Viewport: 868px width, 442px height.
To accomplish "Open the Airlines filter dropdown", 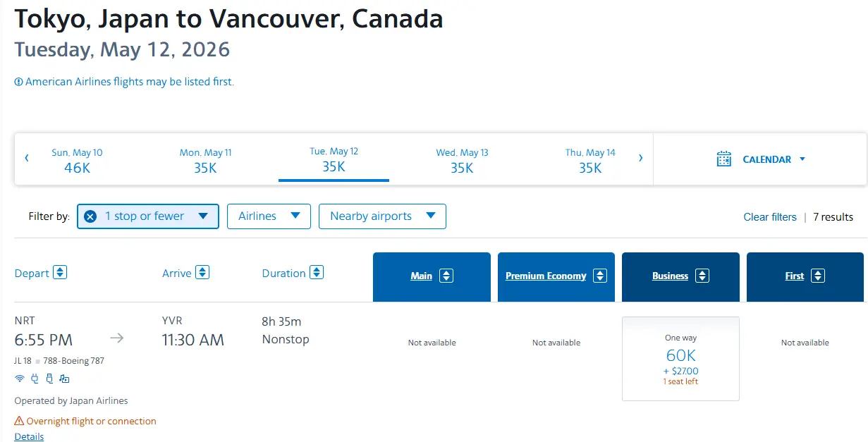I will coord(269,216).
